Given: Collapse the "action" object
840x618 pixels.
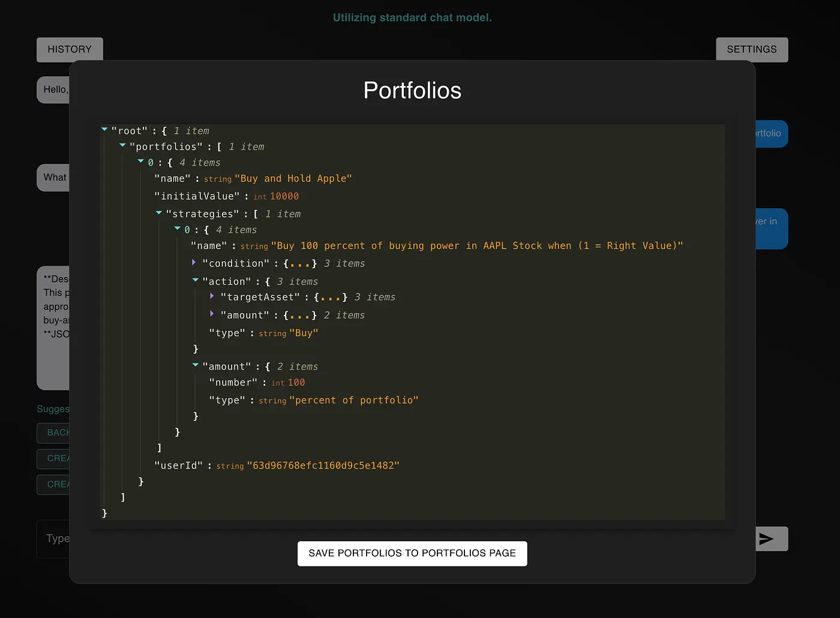Looking at the screenshot, I should point(196,280).
